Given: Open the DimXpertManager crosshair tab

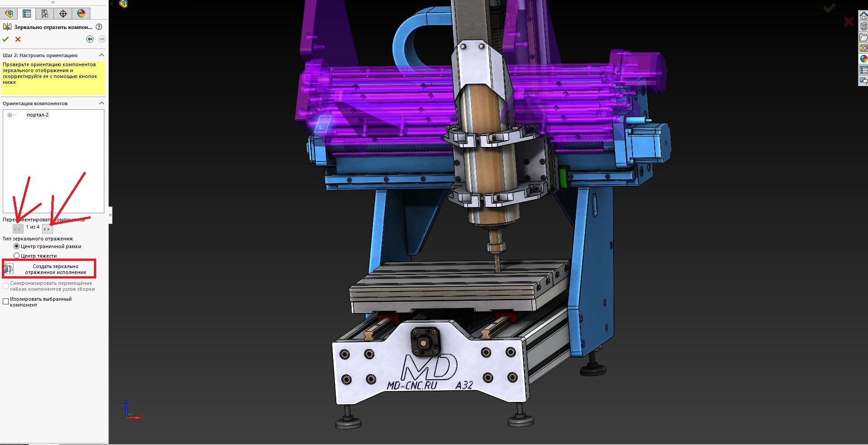Looking at the screenshot, I should point(63,14).
